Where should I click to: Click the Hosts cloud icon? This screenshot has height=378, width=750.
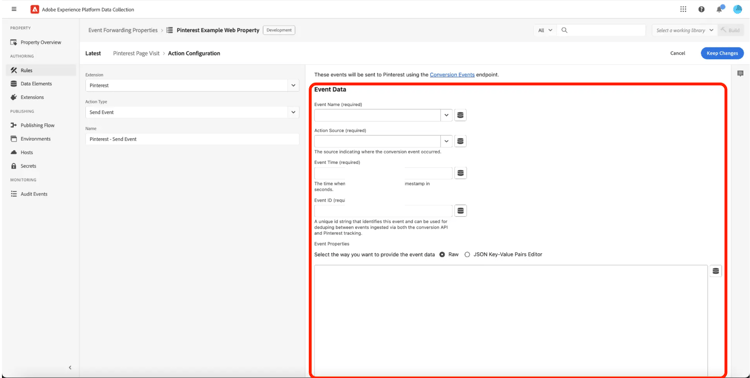(x=14, y=152)
